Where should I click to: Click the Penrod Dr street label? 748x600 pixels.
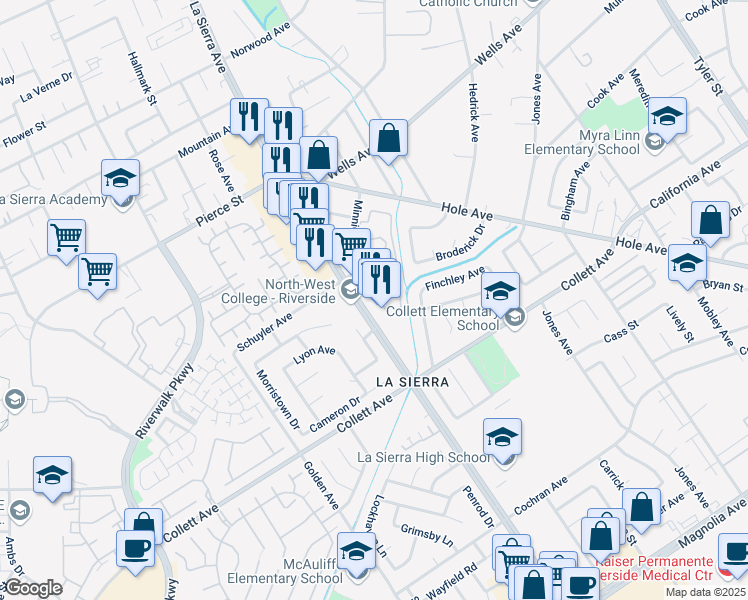(478, 507)
